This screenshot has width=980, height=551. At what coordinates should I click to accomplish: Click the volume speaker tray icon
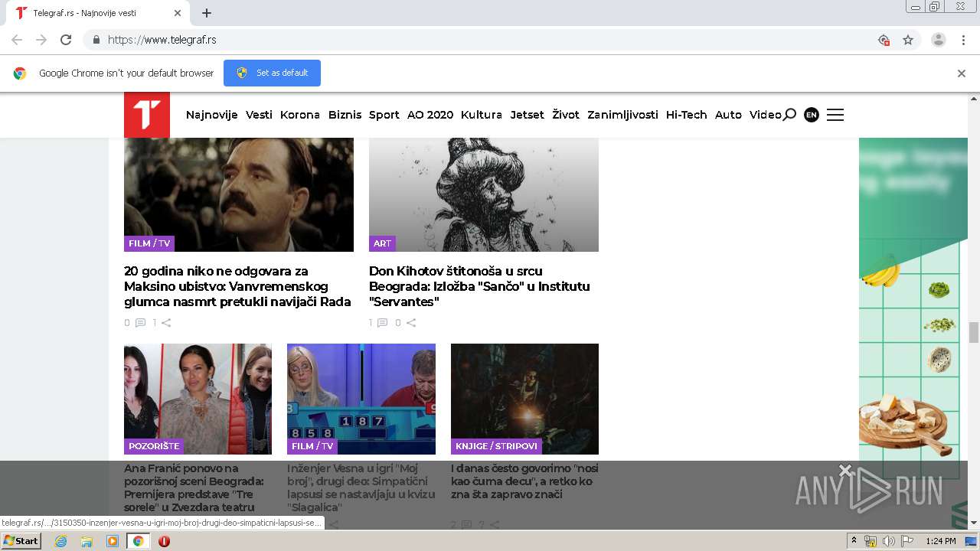coord(889,541)
